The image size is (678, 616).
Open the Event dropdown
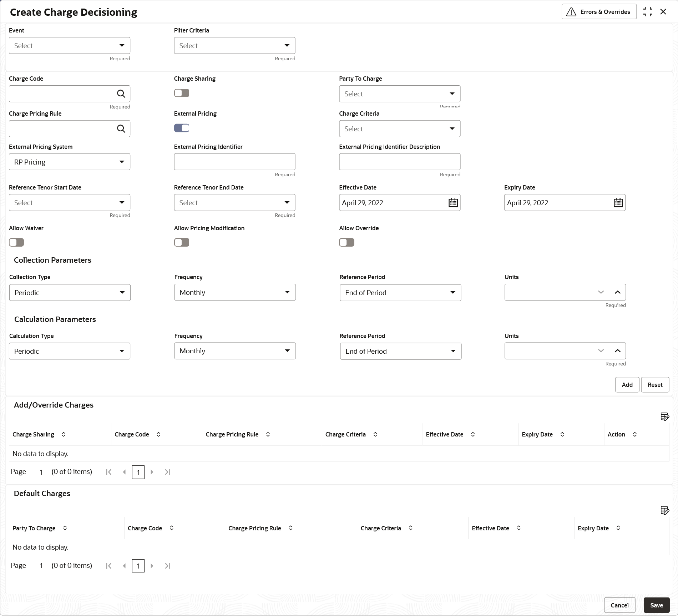point(70,46)
